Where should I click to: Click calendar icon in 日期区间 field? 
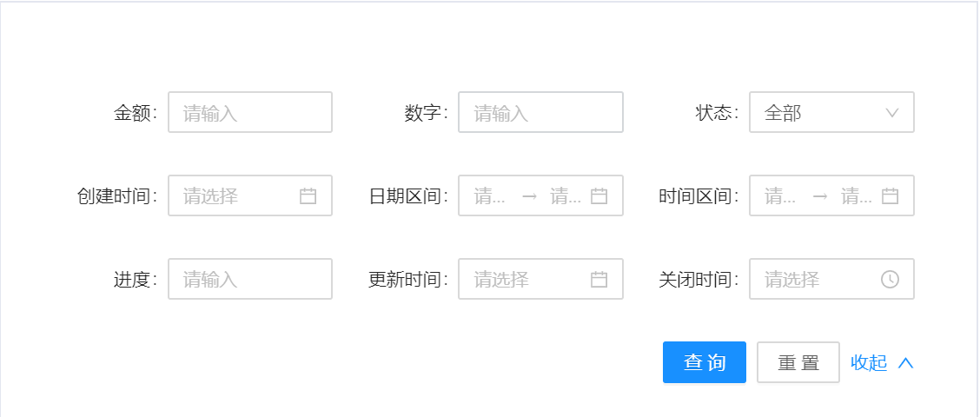pyautogui.click(x=599, y=195)
